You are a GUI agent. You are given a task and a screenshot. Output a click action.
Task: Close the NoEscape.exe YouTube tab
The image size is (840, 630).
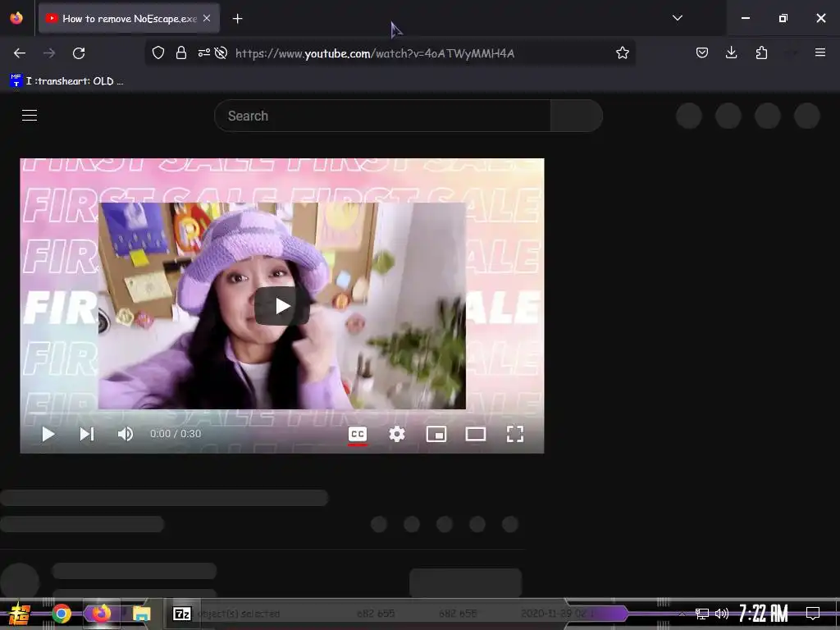pos(207,18)
